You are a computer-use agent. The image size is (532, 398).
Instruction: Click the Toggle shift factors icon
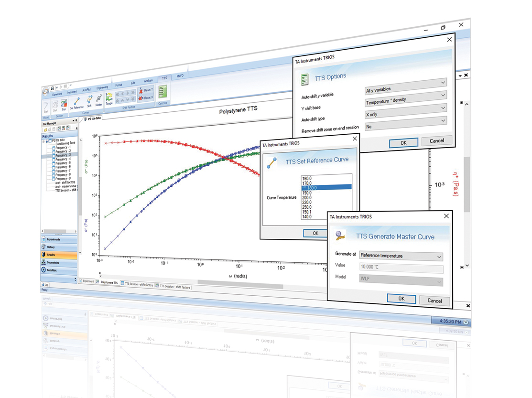(109, 98)
